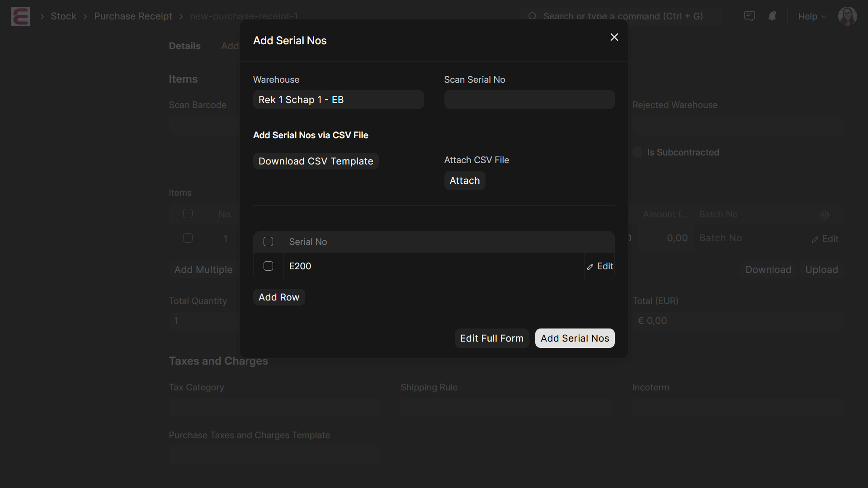This screenshot has width=868, height=488.
Task: Open the chat messages icon
Action: click(x=750, y=16)
